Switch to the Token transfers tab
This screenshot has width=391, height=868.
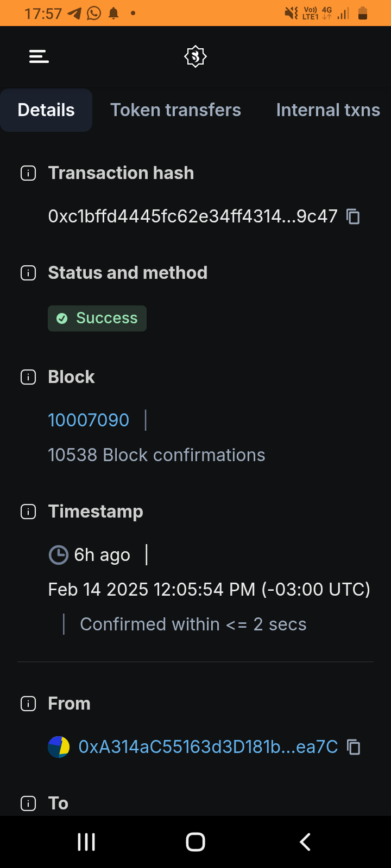coord(175,110)
